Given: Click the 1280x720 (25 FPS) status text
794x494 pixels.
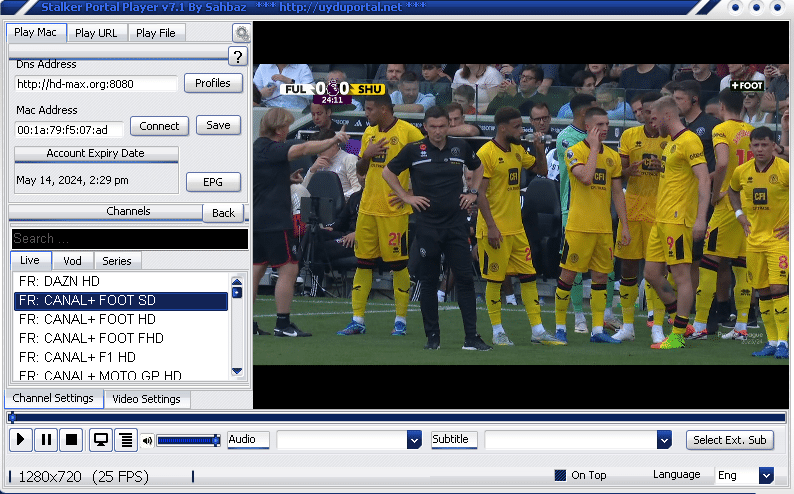Looking at the screenshot, I should (84, 477).
